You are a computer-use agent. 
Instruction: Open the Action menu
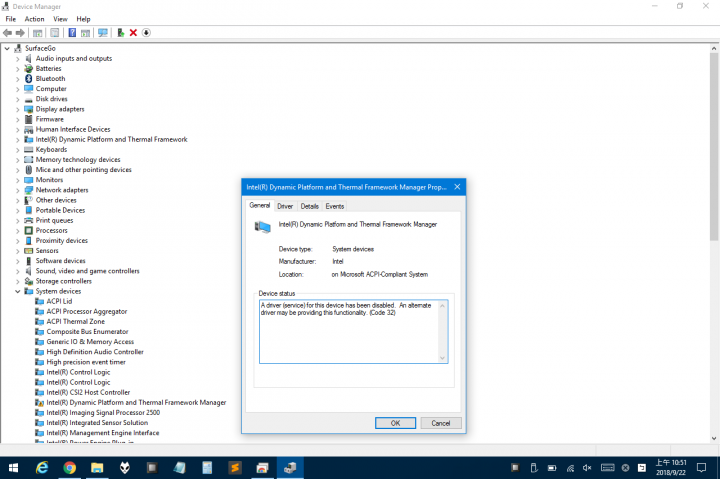click(34, 19)
